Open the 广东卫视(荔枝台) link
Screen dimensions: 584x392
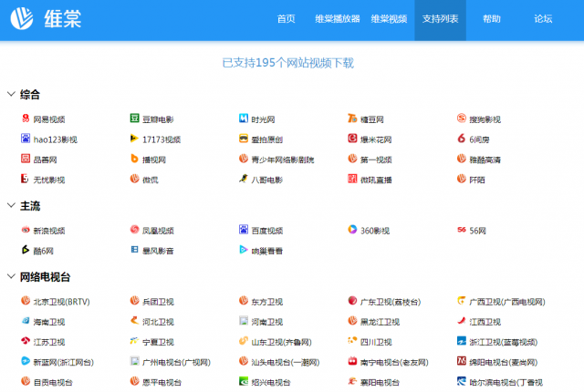pos(391,302)
